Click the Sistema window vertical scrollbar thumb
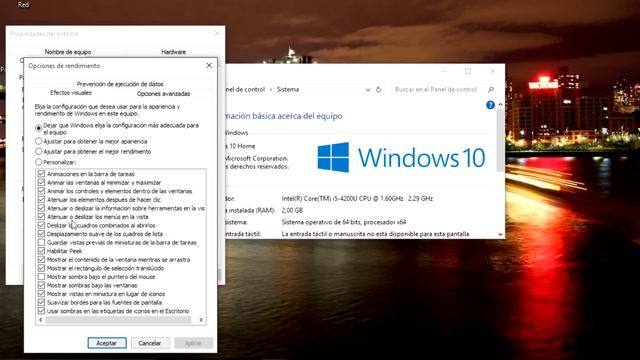Screen dimensions: 640x360 click(500, 141)
